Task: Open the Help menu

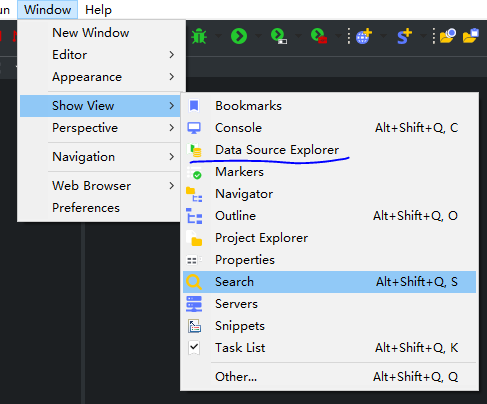Action: [98, 10]
